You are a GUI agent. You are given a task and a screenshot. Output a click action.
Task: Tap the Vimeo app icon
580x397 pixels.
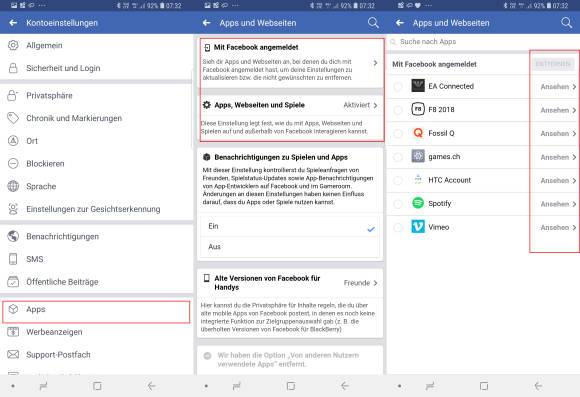click(418, 227)
